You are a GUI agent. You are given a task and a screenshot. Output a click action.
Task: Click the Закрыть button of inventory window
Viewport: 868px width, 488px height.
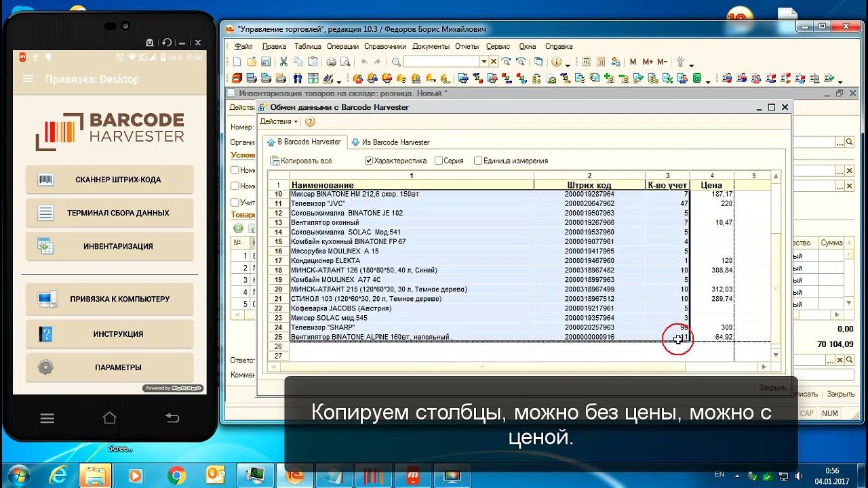841,394
